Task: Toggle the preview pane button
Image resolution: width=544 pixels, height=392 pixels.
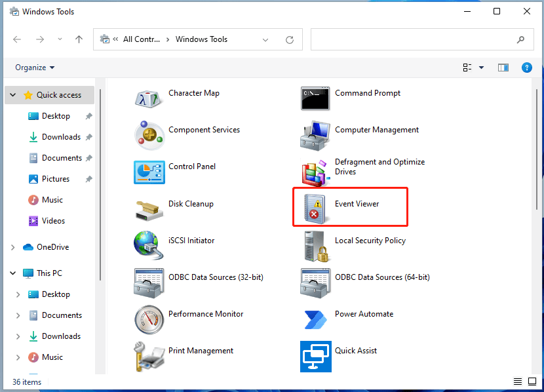Action: [503, 68]
